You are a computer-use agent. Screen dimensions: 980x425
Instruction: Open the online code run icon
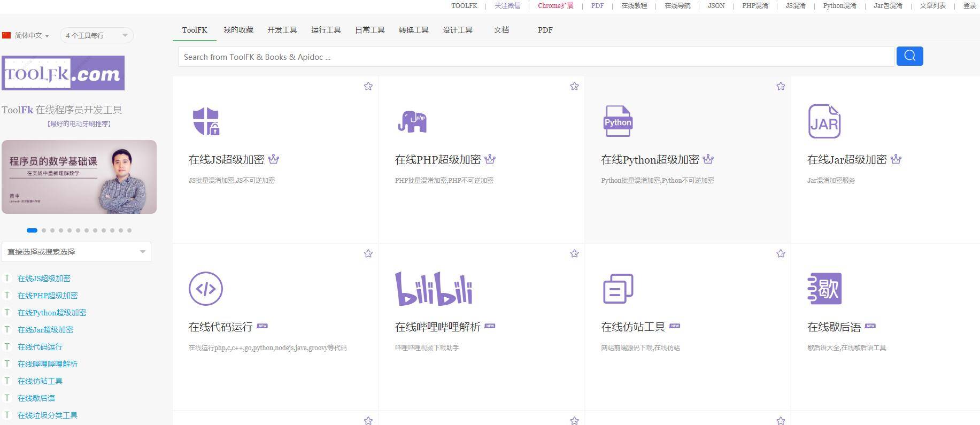206,289
